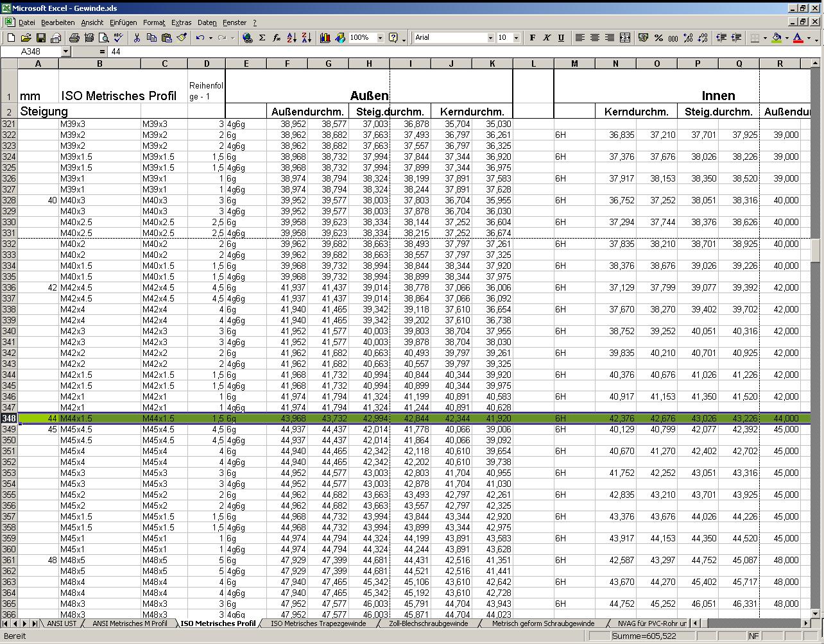Viewport: 824px width, 644px height.
Task: Toggle bold formatting with the F button
Action: 532,38
